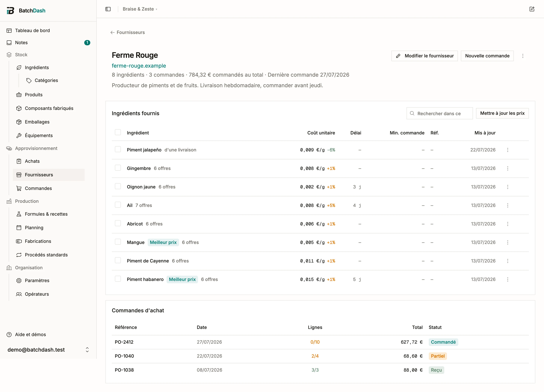The width and height of the screenshot is (544, 392).
Task: Click the Notes inbox icon
Action: (9, 43)
